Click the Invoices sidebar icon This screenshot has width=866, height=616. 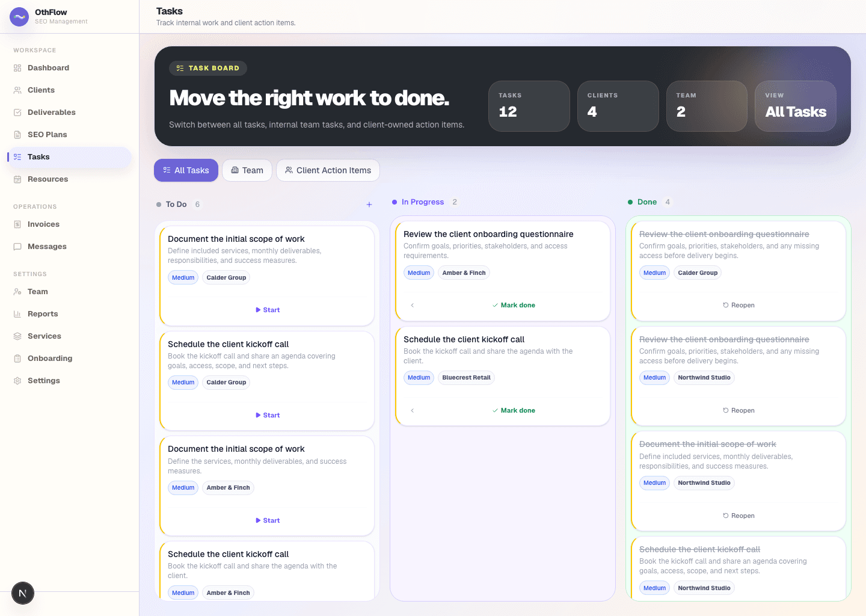tap(17, 224)
